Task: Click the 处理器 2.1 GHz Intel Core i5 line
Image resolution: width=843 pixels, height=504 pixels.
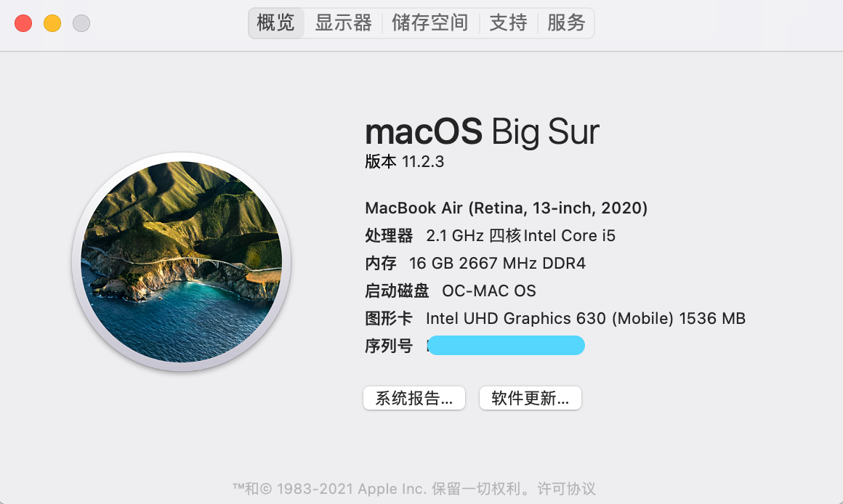Action: [x=490, y=235]
